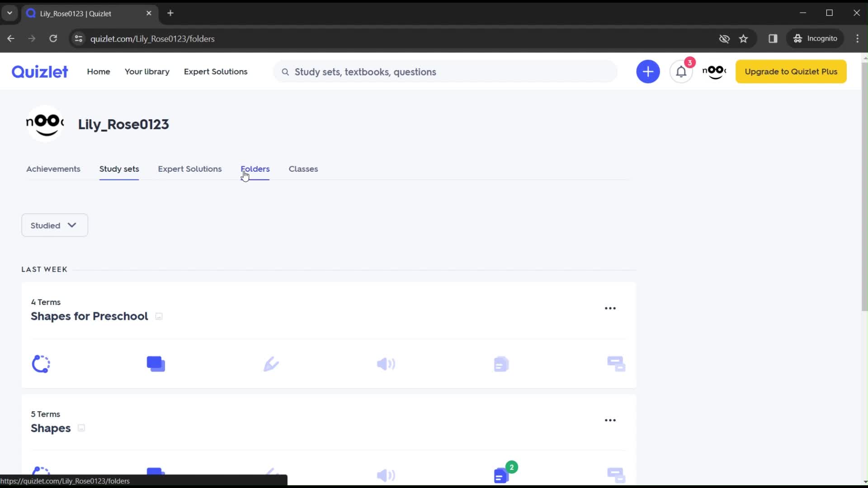
Task: Open more options for Shapes set
Action: [610, 420]
